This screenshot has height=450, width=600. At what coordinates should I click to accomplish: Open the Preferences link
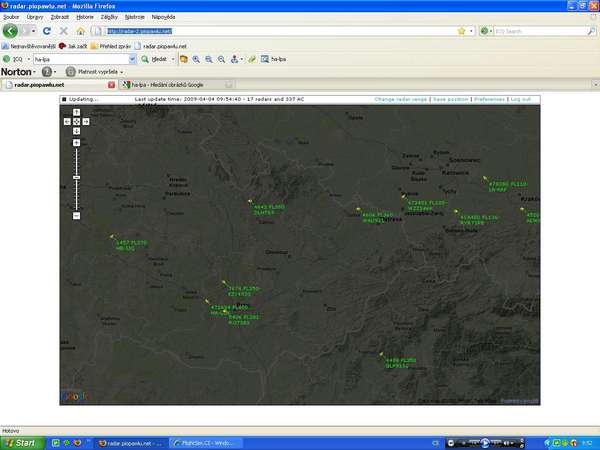click(489, 99)
